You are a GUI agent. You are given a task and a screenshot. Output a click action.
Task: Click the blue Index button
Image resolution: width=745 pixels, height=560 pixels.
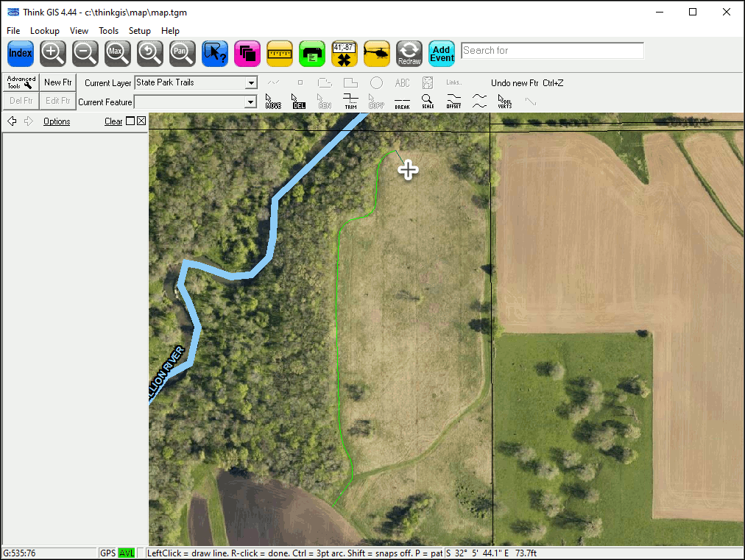pyautogui.click(x=21, y=53)
